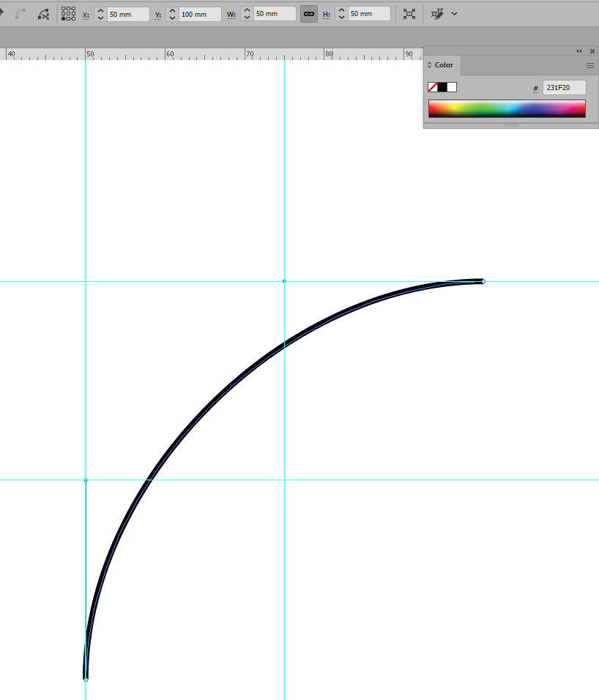599x700 pixels.
Task: Collapse the Color panel with double arrows
Action: coord(579,51)
